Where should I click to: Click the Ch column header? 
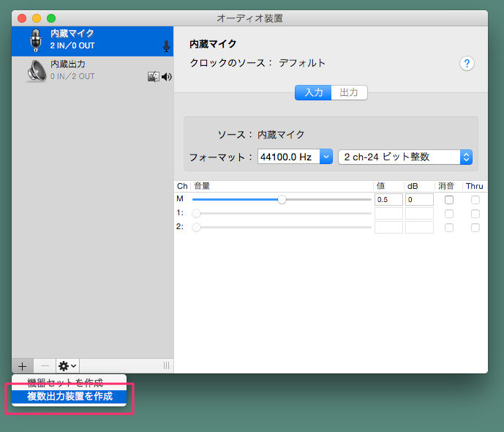[182, 186]
